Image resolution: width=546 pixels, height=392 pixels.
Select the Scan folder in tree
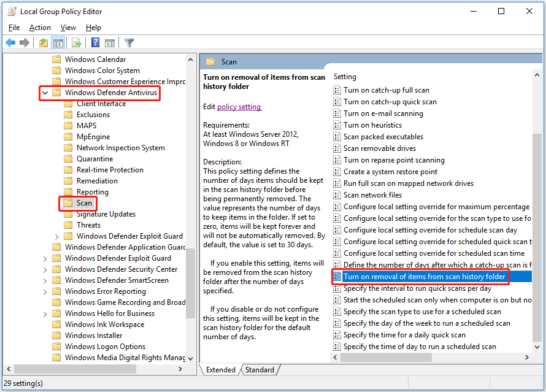tap(84, 203)
